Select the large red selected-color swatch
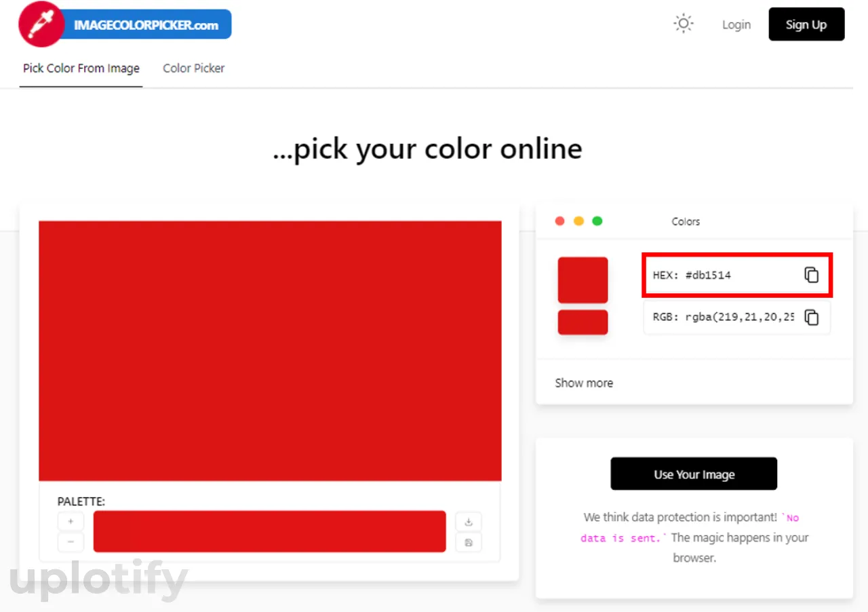868x612 pixels. (583, 280)
